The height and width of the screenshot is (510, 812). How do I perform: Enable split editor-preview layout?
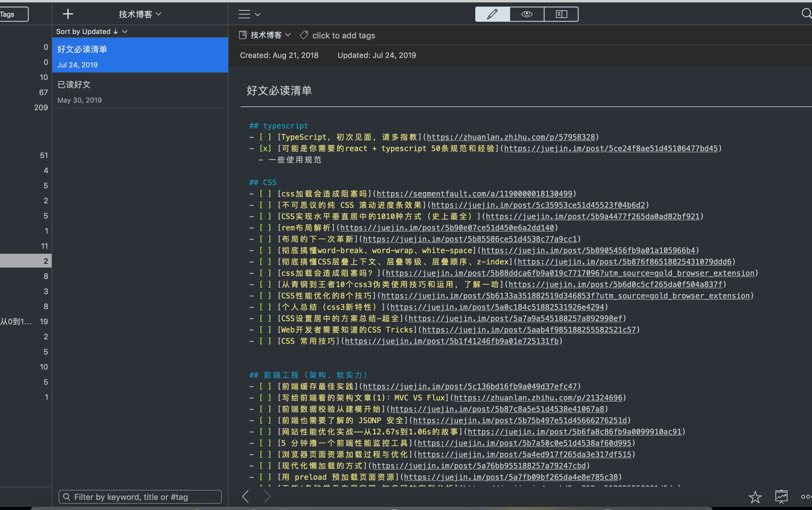pyautogui.click(x=561, y=14)
